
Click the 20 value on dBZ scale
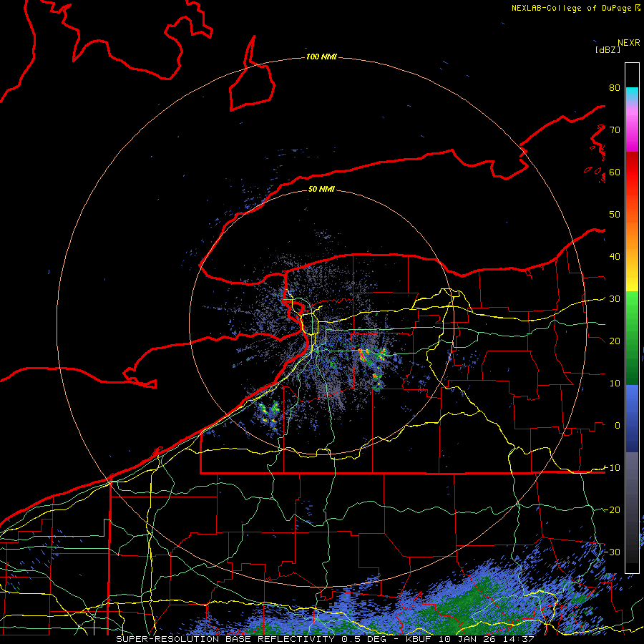tap(615, 341)
